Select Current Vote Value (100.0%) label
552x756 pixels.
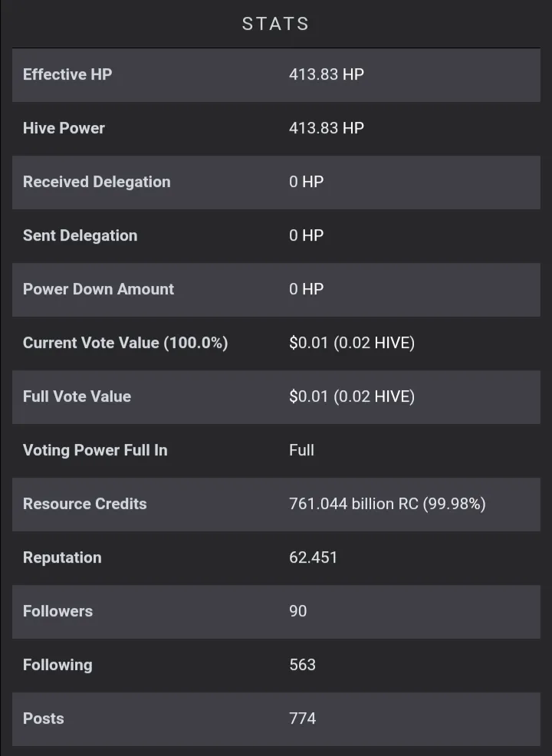[x=125, y=343]
